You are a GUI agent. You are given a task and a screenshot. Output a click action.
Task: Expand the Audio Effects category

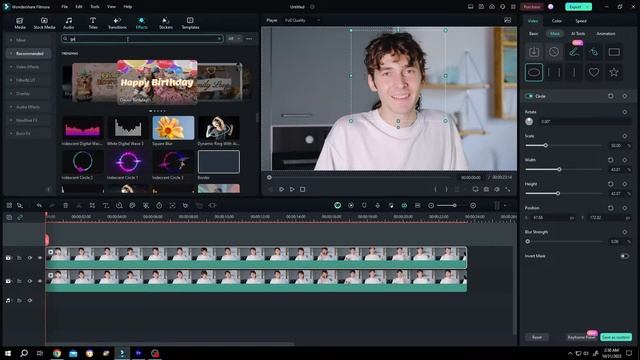[x=28, y=107]
